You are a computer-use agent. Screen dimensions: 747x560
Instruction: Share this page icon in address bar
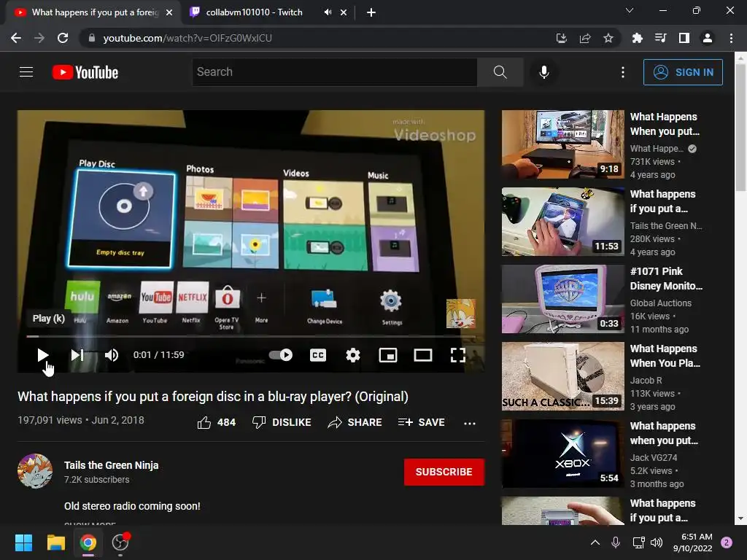(x=585, y=38)
